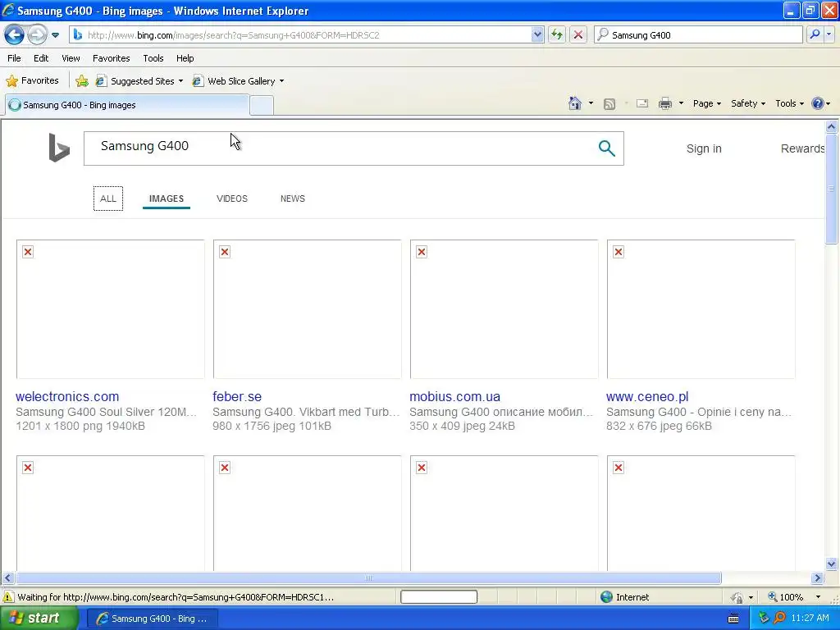
Task: Click the Bing logo
Action: [59, 148]
